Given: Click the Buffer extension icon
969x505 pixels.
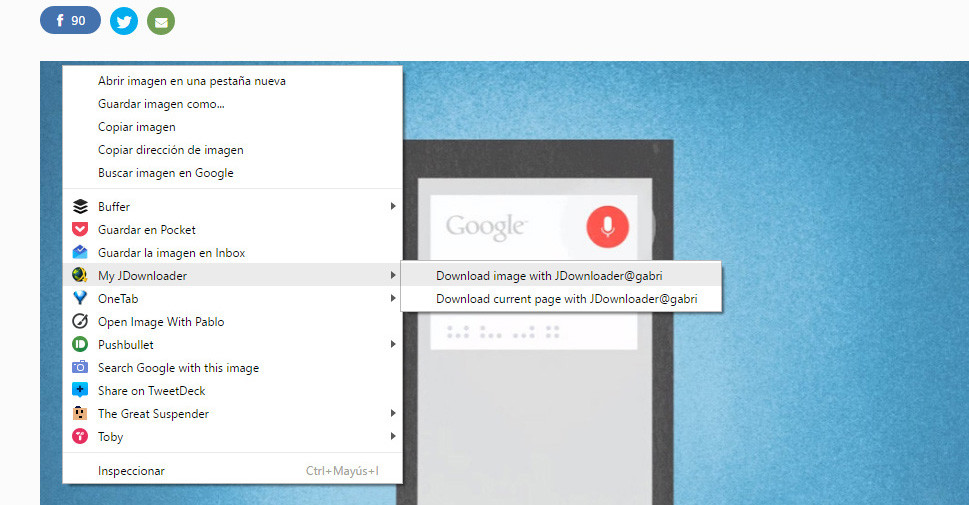Looking at the screenshot, I should tap(81, 207).
